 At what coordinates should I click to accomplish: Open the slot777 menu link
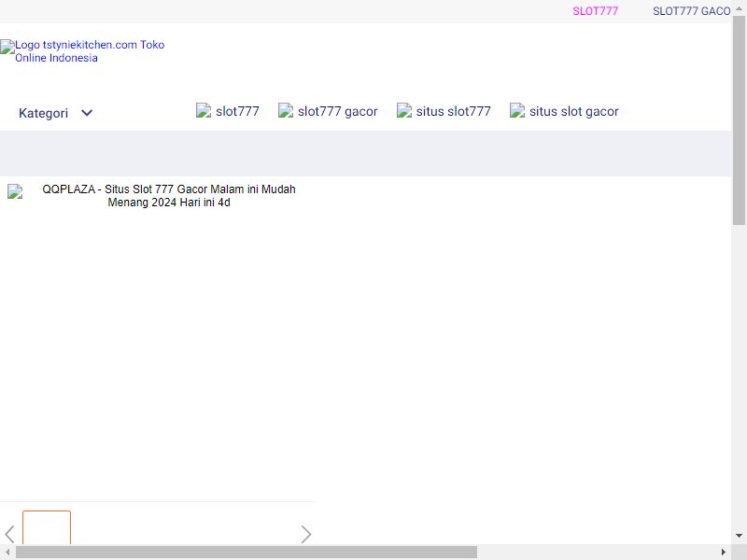(x=237, y=111)
